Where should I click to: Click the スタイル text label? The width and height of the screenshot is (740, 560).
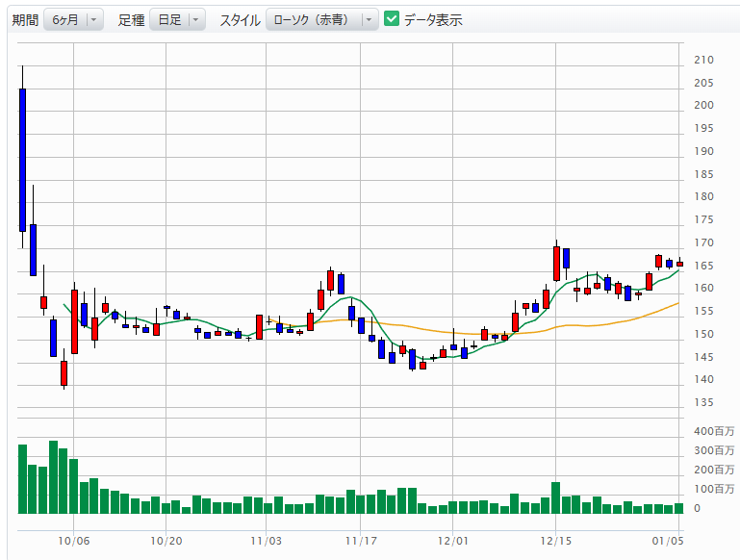239,20
